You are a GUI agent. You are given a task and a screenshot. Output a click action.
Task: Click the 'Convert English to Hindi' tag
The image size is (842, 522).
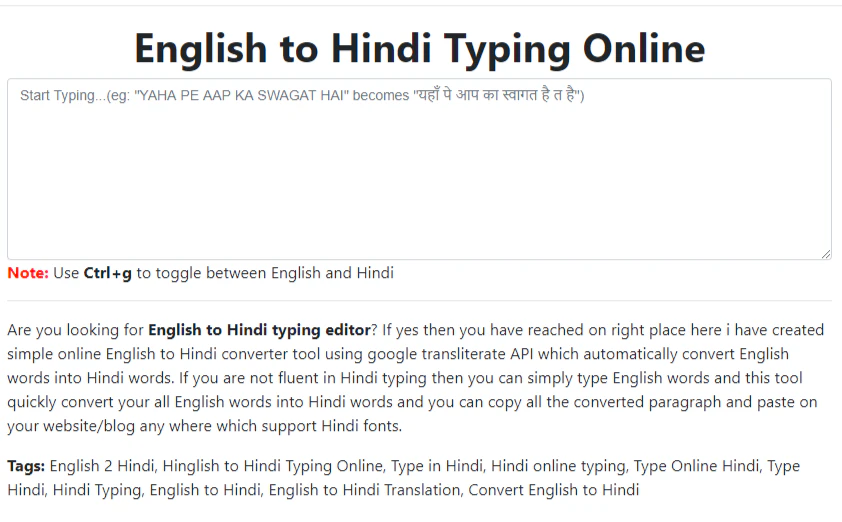pos(554,490)
